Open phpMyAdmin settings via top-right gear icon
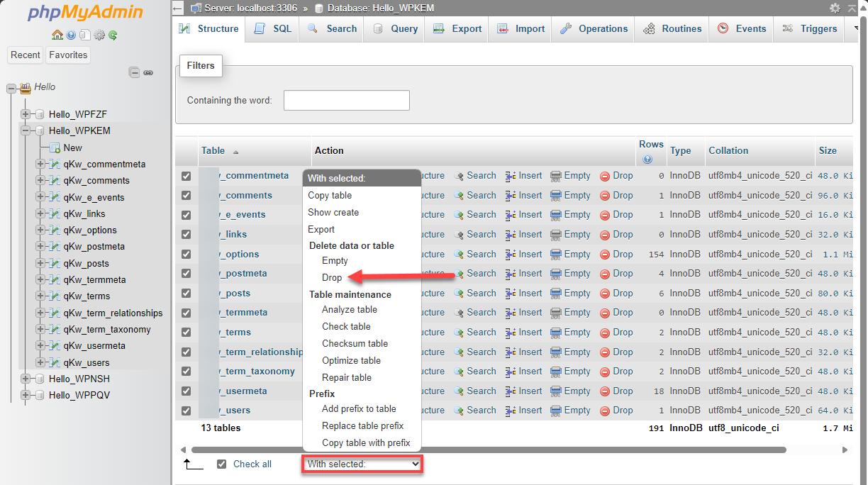The image size is (868, 485). coord(835,9)
